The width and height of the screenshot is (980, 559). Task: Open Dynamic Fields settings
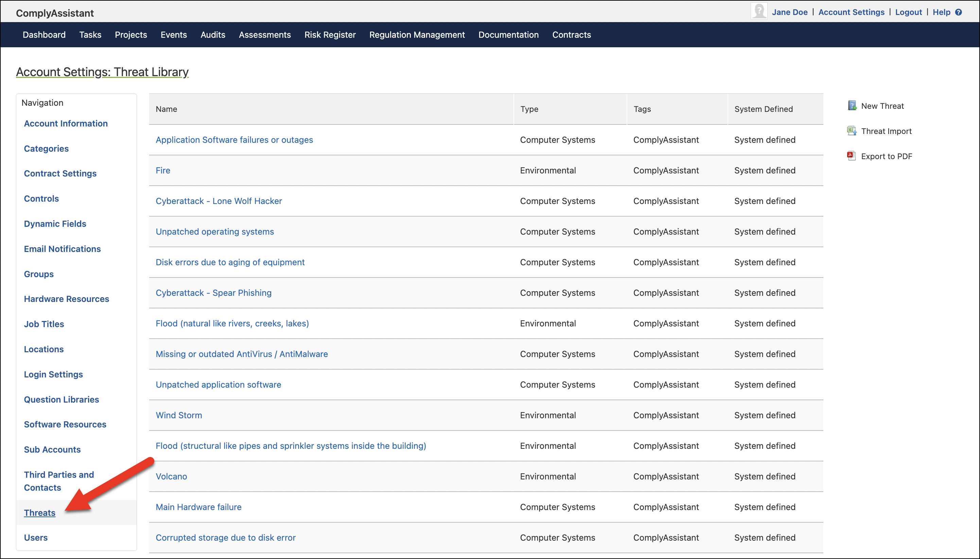tap(55, 224)
